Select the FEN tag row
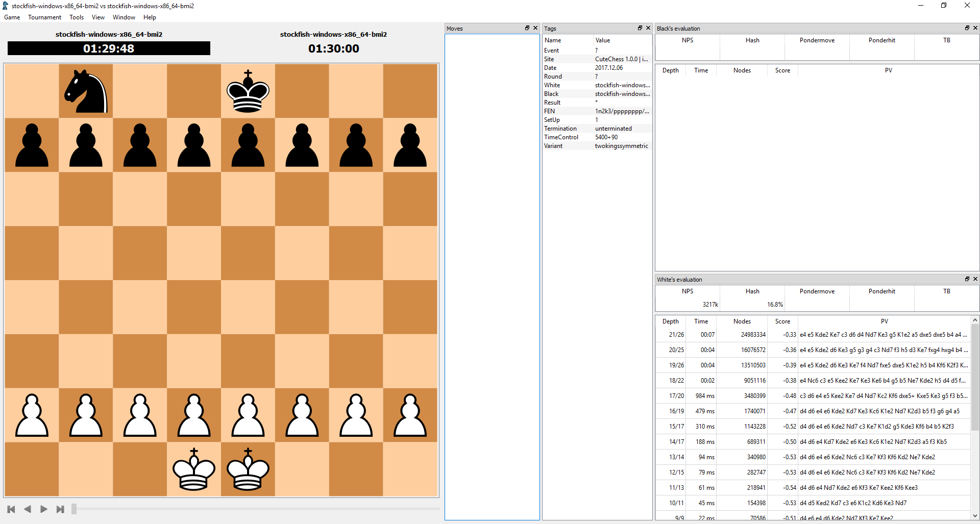The height and width of the screenshot is (524, 980). tap(597, 111)
